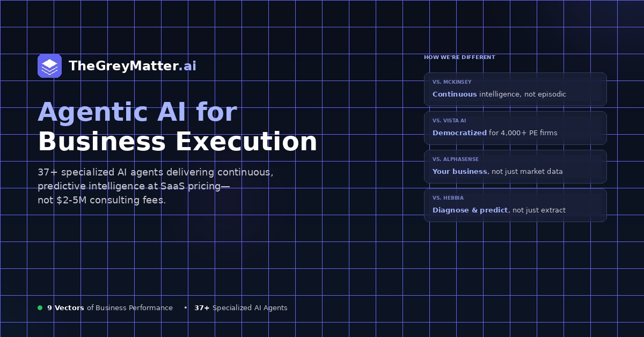Click '9 Vectors of Business Performance'
Image resolution: width=644 pixels, height=337 pixels.
click(x=110, y=308)
